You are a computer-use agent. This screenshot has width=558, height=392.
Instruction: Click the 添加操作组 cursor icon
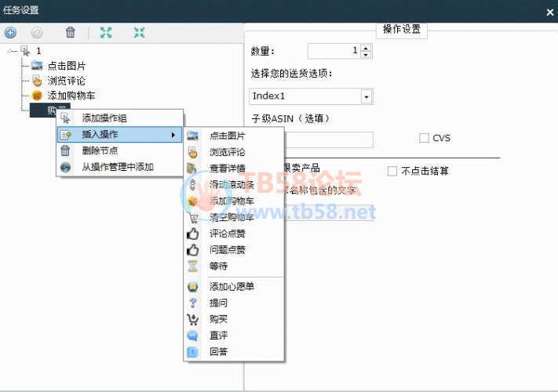[65, 118]
